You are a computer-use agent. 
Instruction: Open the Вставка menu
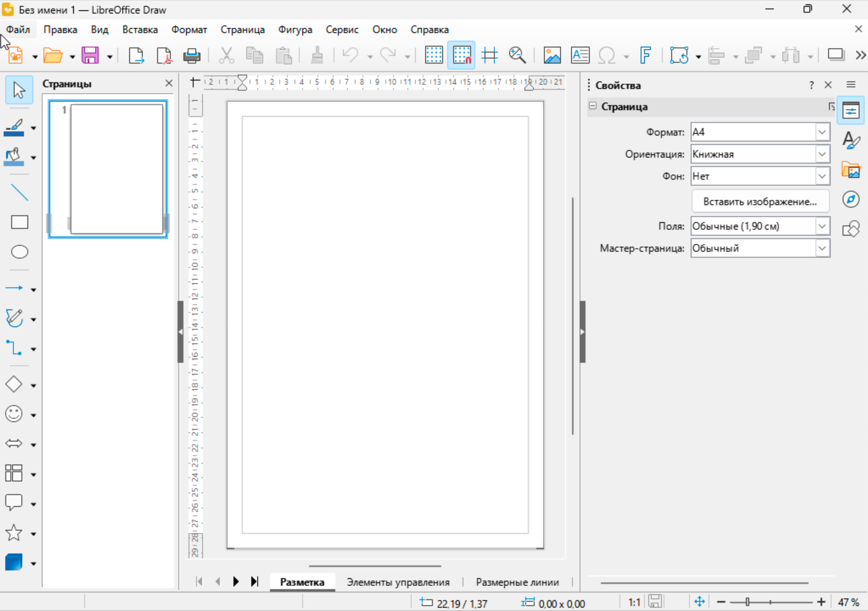click(x=140, y=30)
